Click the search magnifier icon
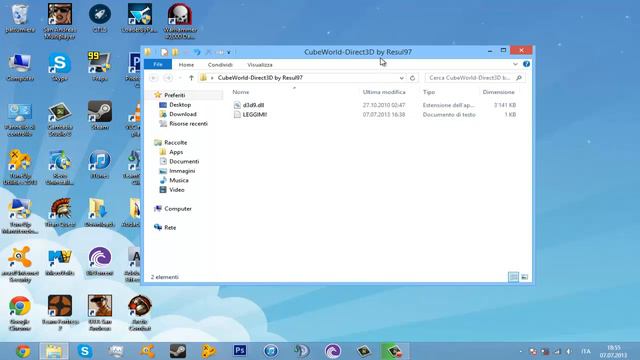The width and height of the screenshot is (640, 360). 519,78
